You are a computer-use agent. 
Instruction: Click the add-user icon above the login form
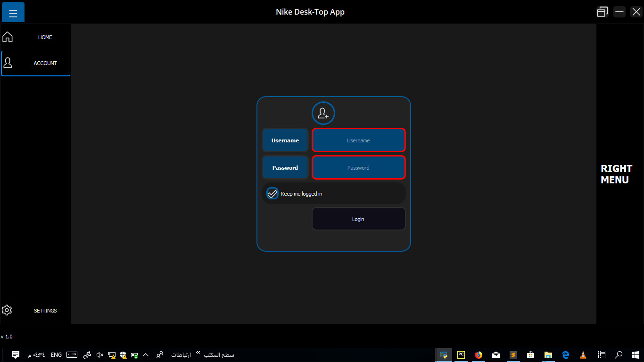click(323, 113)
